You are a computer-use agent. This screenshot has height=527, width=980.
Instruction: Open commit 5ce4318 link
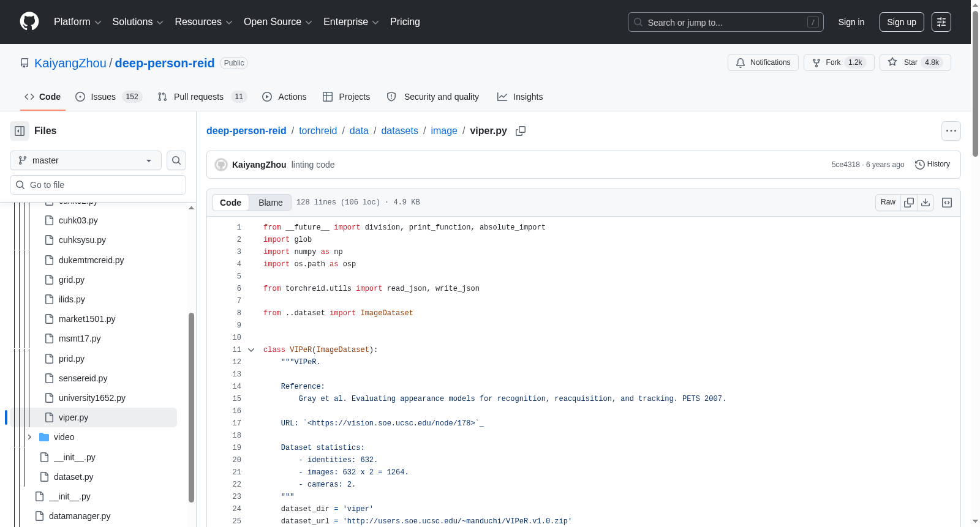click(845, 165)
